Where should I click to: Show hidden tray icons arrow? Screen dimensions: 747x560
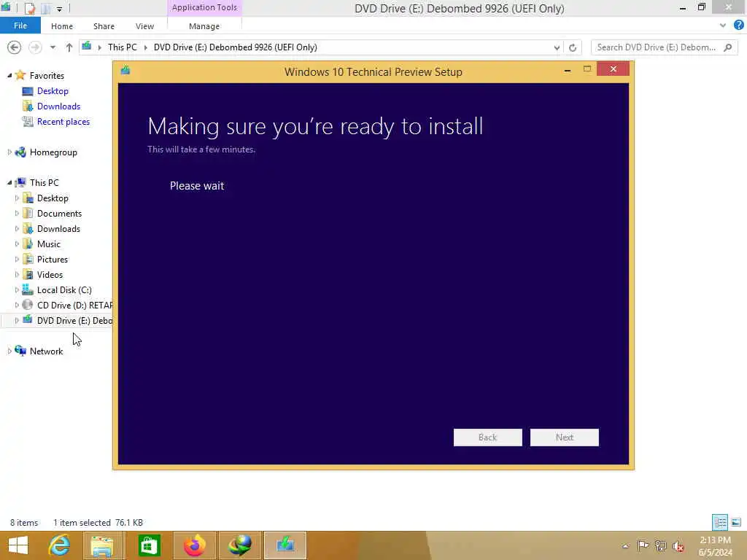(625, 545)
